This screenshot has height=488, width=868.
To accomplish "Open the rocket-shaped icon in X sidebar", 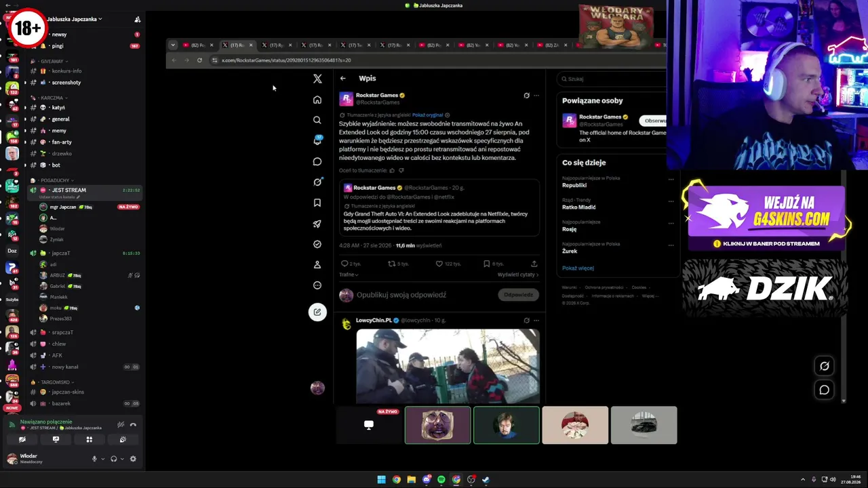I will (317, 224).
